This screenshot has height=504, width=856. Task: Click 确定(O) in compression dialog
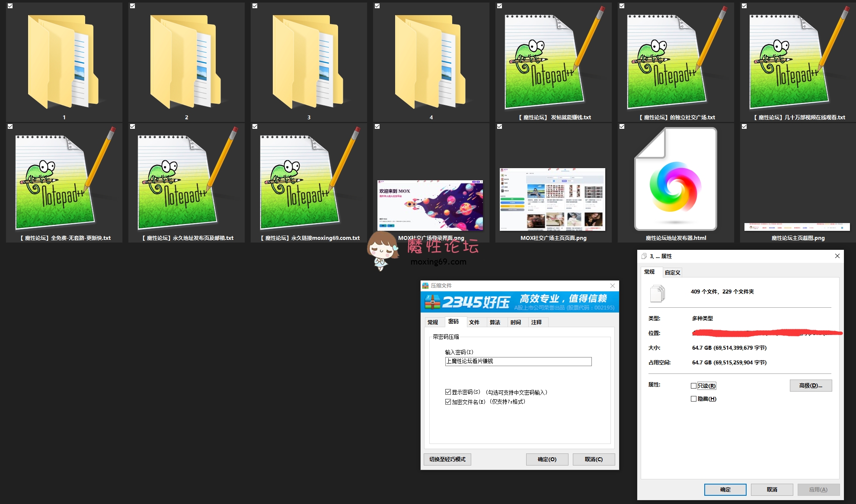547,459
